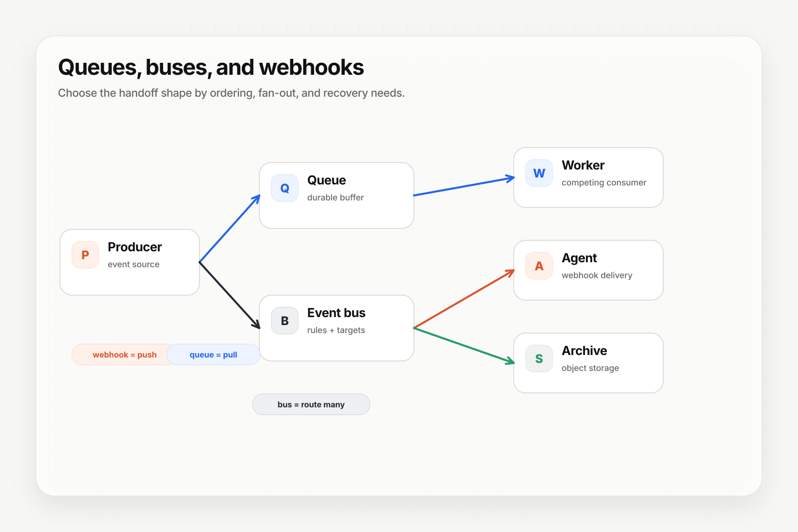
Task: Click the Archive node title
Action: (585, 351)
